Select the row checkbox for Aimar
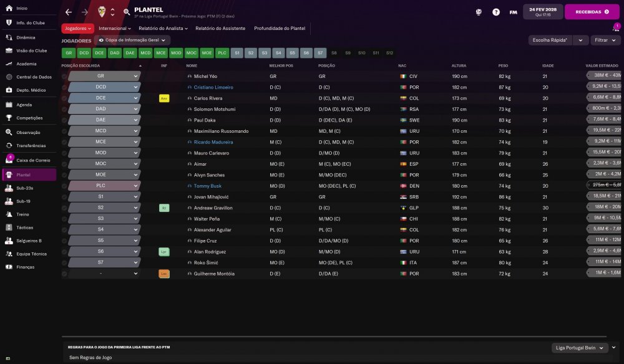624x364 pixels. [x=64, y=164]
